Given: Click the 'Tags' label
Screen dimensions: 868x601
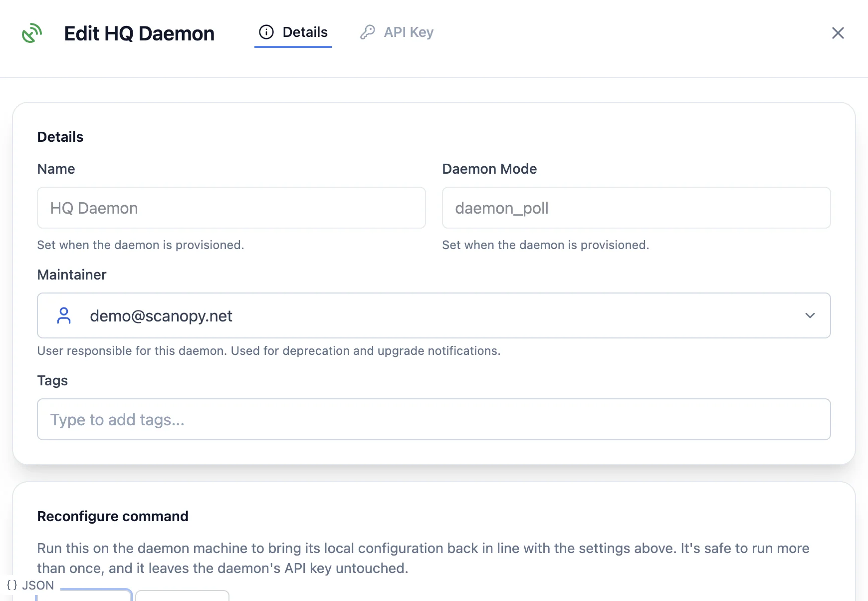Looking at the screenshot, I should (x=52, y=380).
